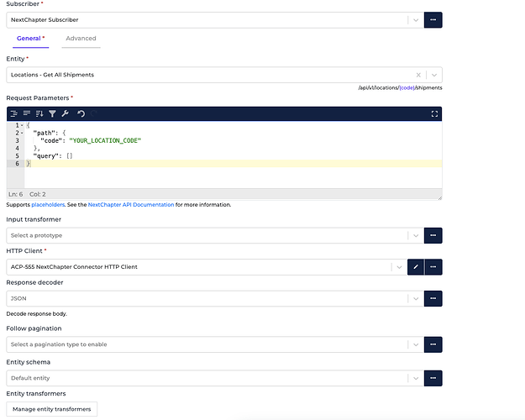Open the Response decoder more-options button
The height and width of the screenshot is (420, 525).
tap(433, 298)
